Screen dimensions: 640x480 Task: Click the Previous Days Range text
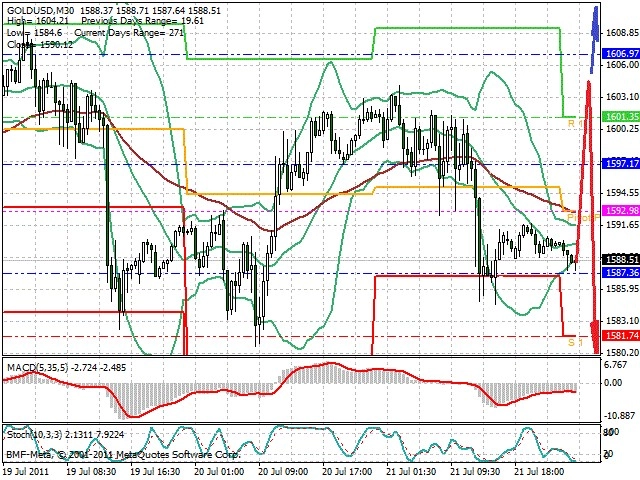click(x=142, y=21)
